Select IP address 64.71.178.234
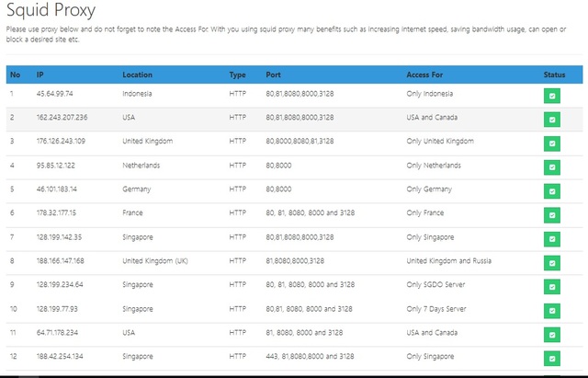The height and width of the screenshot is (378, 588). pos(57,332)
